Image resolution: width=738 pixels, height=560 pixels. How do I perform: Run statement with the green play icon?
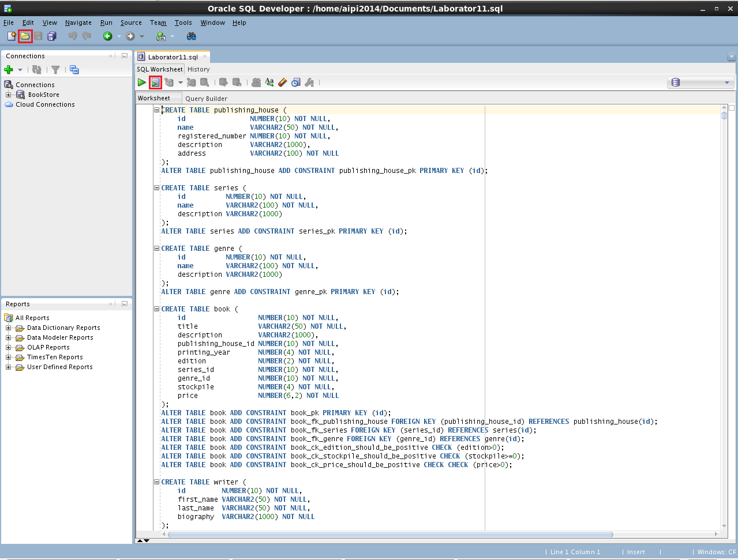142,82
